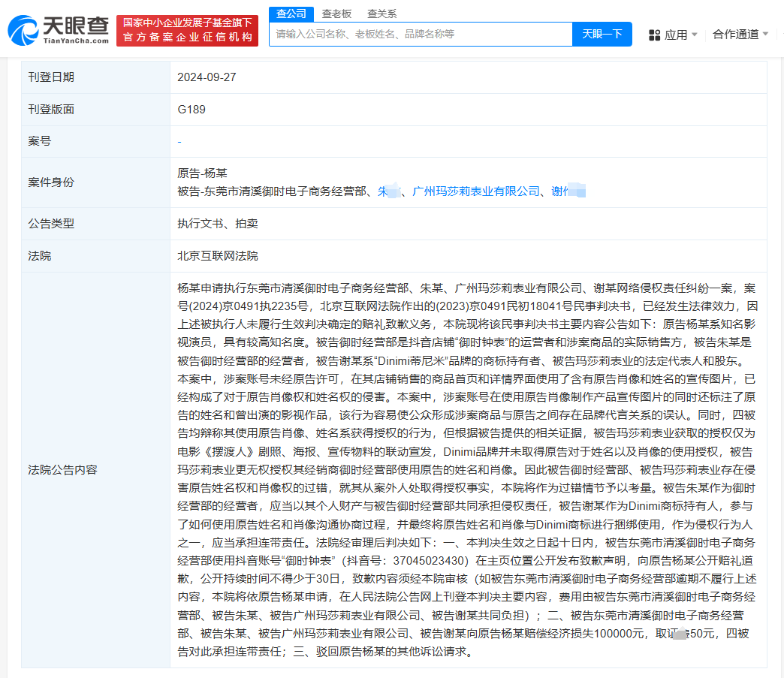This screenshot has width=784, height=678.
Task: Select the date 2024-09-27
Action: click(207, 77)
